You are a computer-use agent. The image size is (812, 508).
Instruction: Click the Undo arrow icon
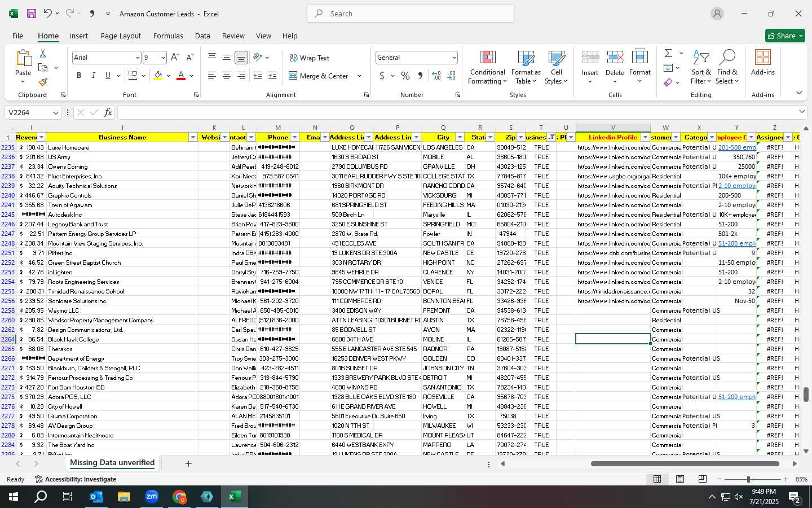pos(48,14)
